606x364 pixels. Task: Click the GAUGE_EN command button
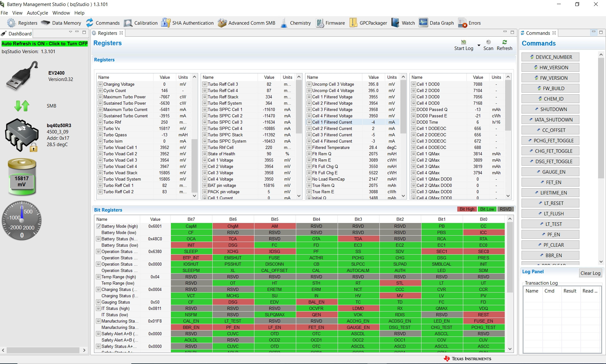550,172
